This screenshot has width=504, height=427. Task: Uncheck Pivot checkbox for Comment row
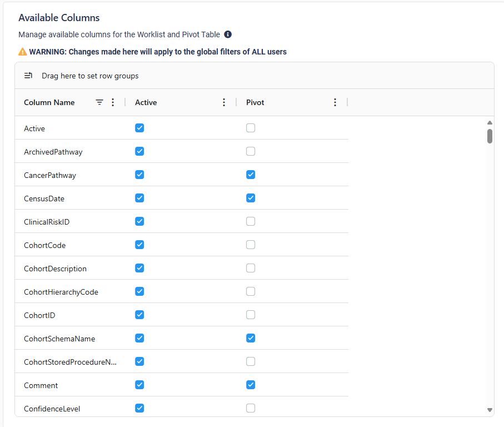[251, 385]
